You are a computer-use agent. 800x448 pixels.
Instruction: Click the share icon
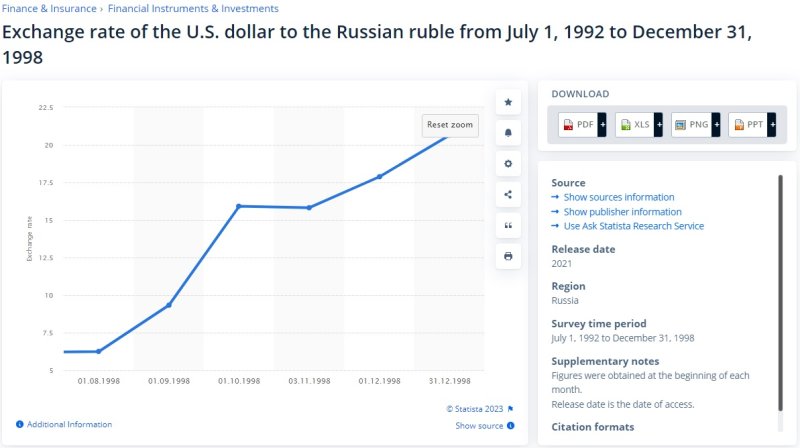point(508,195)
